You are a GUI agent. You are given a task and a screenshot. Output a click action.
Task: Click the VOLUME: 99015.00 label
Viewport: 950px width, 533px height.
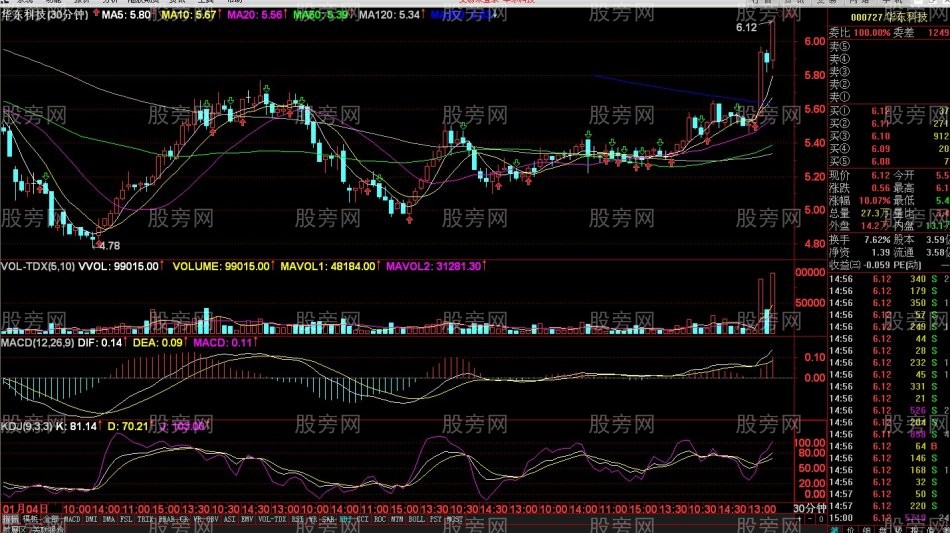(x=221, y=266)
